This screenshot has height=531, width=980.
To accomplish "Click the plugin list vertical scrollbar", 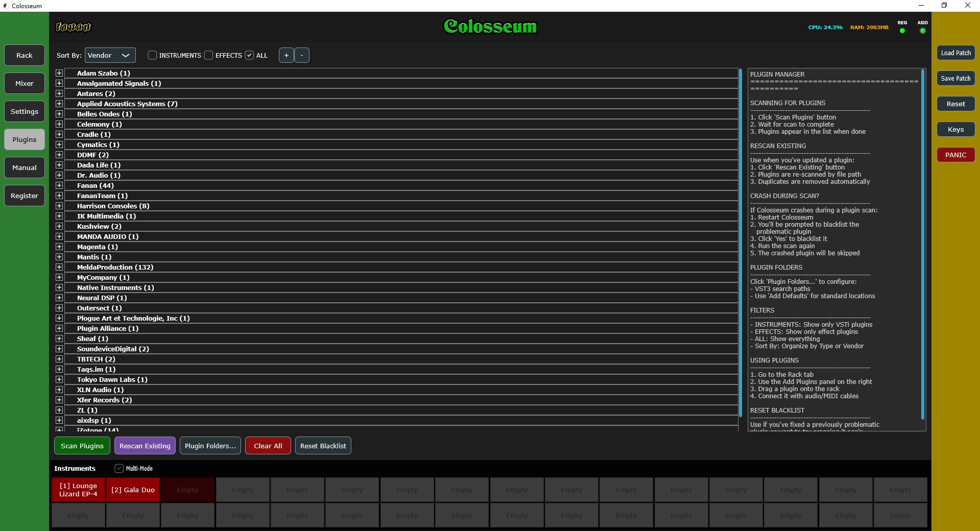I will [x=740, y=243].
